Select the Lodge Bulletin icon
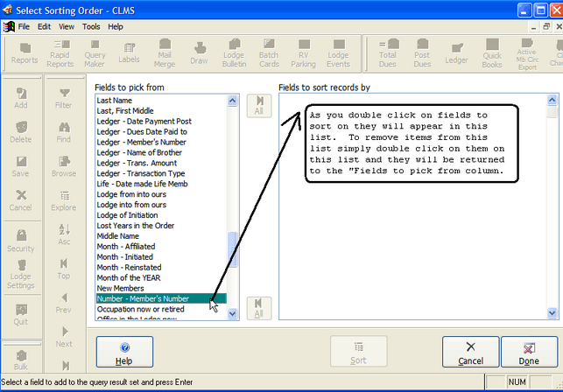This screenshot has height=392, width=563. click(235, 52)
